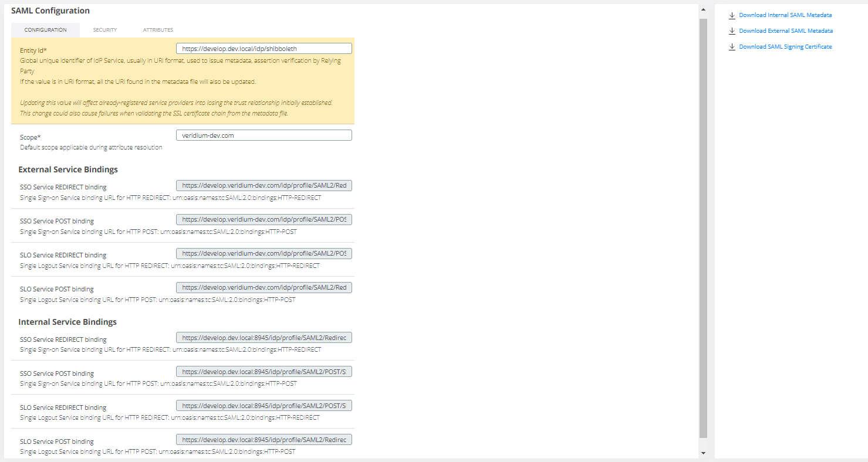Click the internal SLO Service POST binding field
This screenshot has width=868, height=462.
click(264, 439)
